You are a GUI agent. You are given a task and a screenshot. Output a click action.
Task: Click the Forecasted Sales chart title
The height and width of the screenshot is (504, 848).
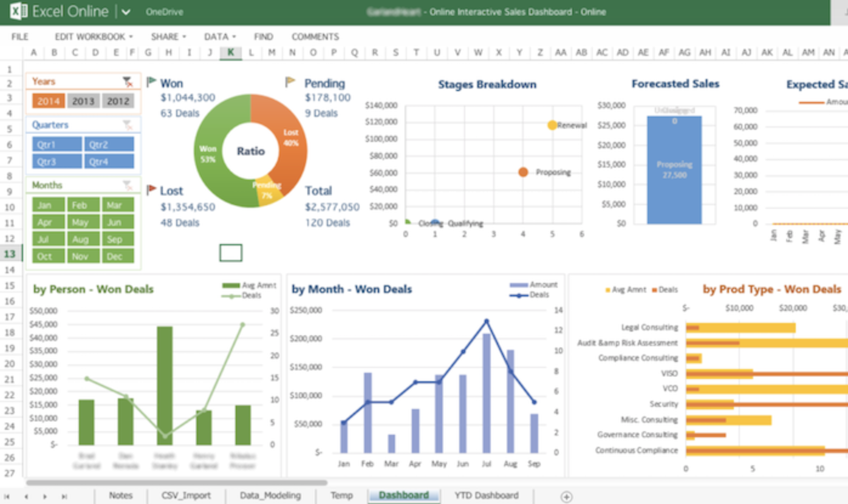pyautogui.click(x=675, y=84)
